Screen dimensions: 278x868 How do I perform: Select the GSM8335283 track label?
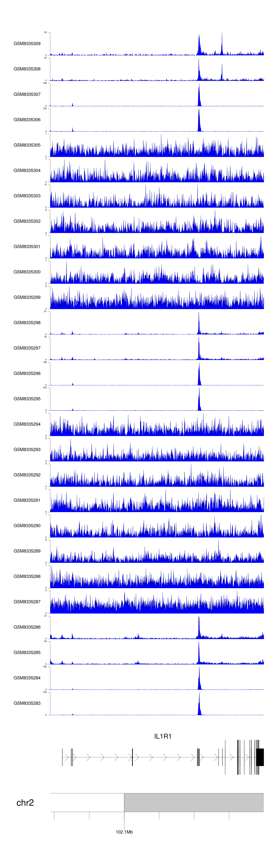(27, 703)
